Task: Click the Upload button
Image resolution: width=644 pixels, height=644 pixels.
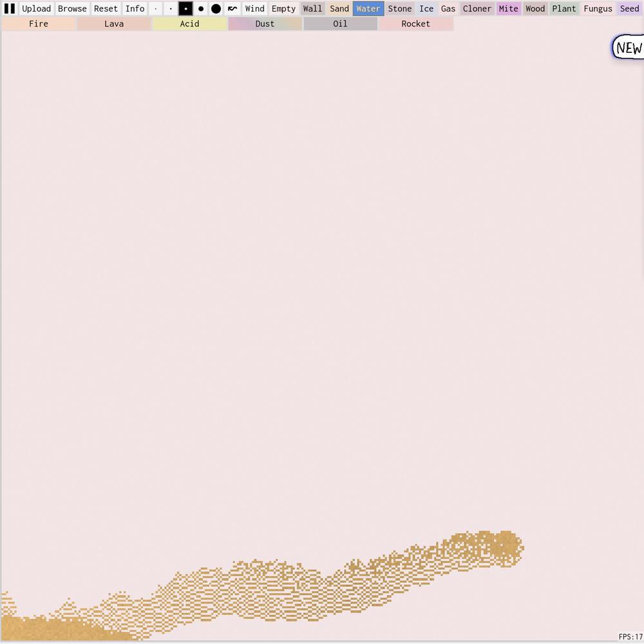Action: [x=36, y=8]
